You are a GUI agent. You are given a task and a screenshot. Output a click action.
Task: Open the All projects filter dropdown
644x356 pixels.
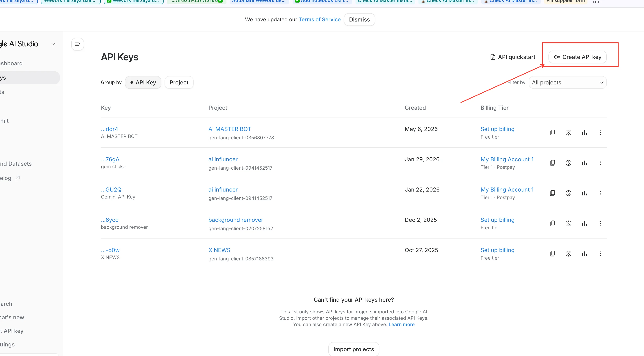568,83
